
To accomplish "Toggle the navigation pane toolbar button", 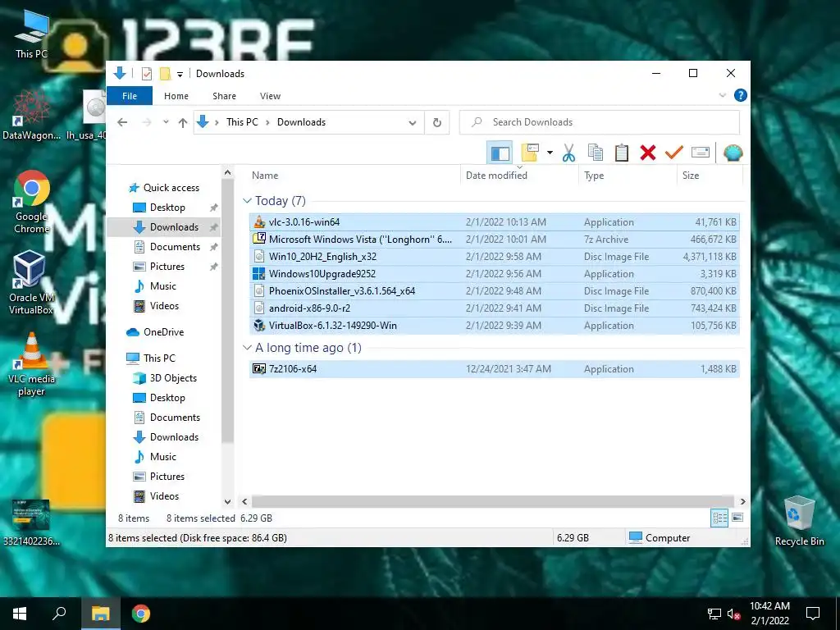I will [500, 153].
